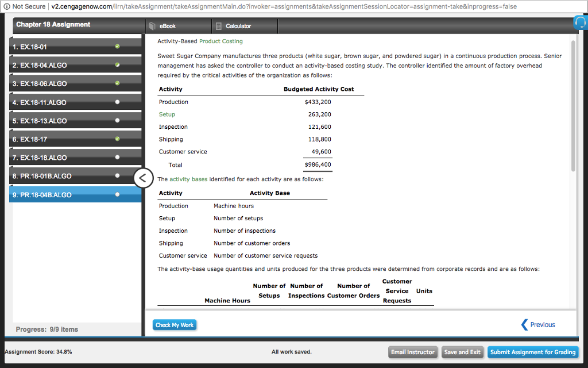Select question 2. EX.18-04.ALGO
The width and height of the screenshot is (588, 368).
pyautogui.click(x=75, y=65)
